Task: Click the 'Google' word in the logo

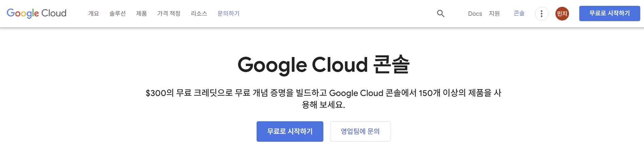Action: coord(23,14)
